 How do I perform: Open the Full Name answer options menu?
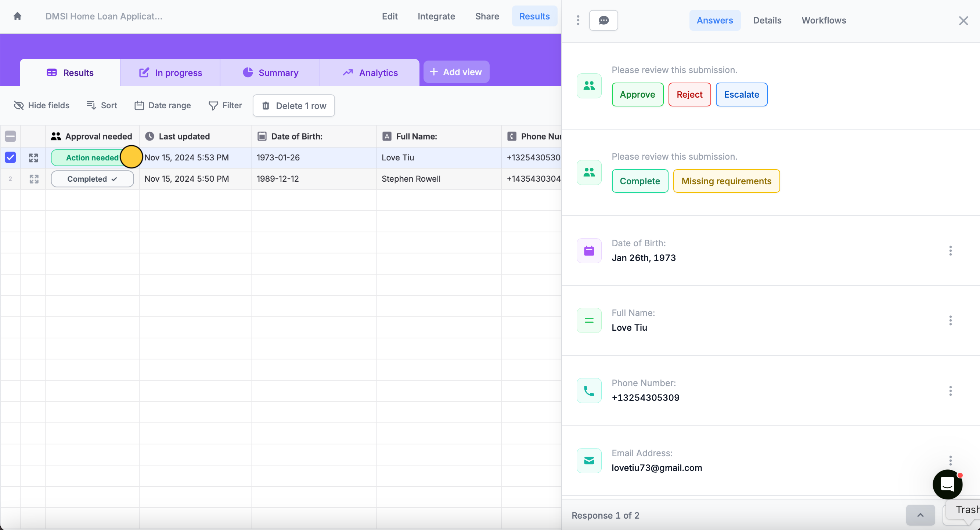950,320
